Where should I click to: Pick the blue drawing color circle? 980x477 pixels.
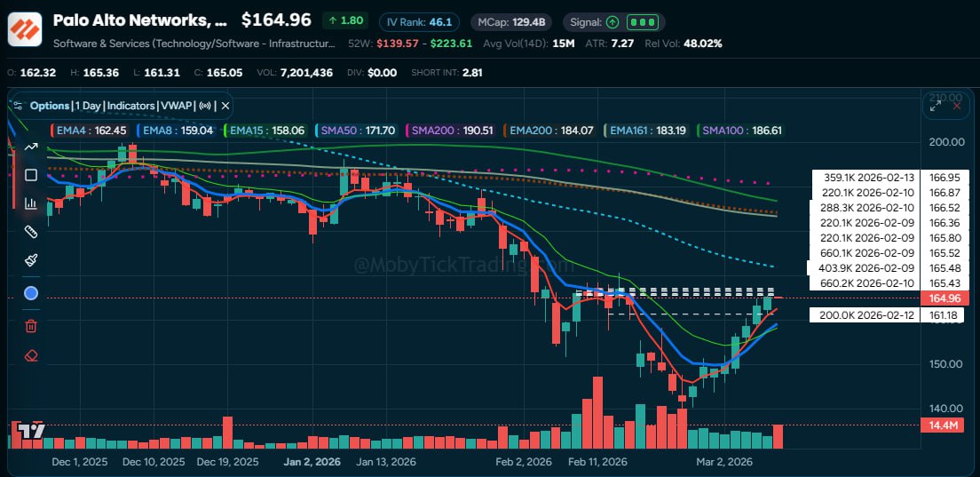[x=31, y=293]
